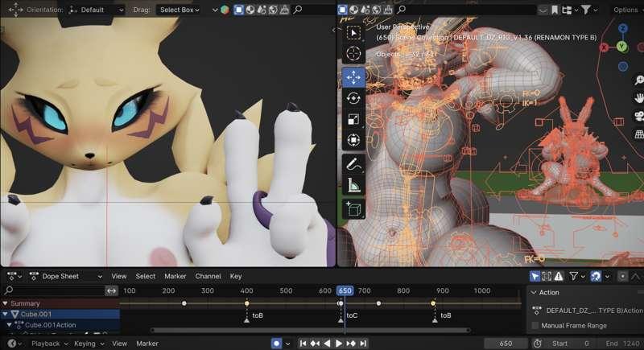This screenshot has width=644, height=350.
Task: Open the Select menu
Action: 146,277
